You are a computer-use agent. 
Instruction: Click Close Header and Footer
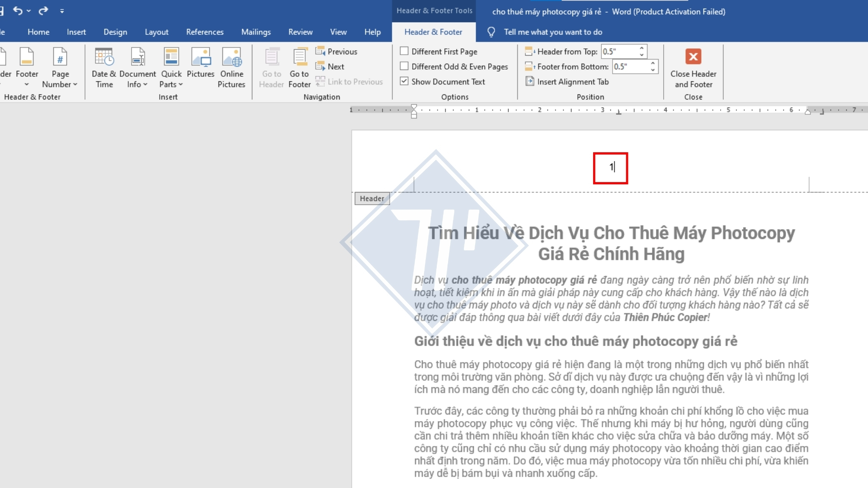pos(693,67)
